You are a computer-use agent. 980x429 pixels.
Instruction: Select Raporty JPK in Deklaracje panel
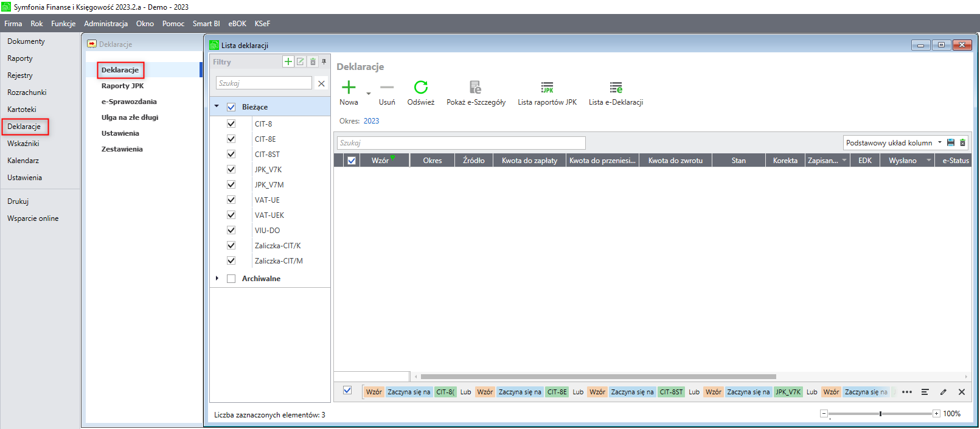pos(123,86)
